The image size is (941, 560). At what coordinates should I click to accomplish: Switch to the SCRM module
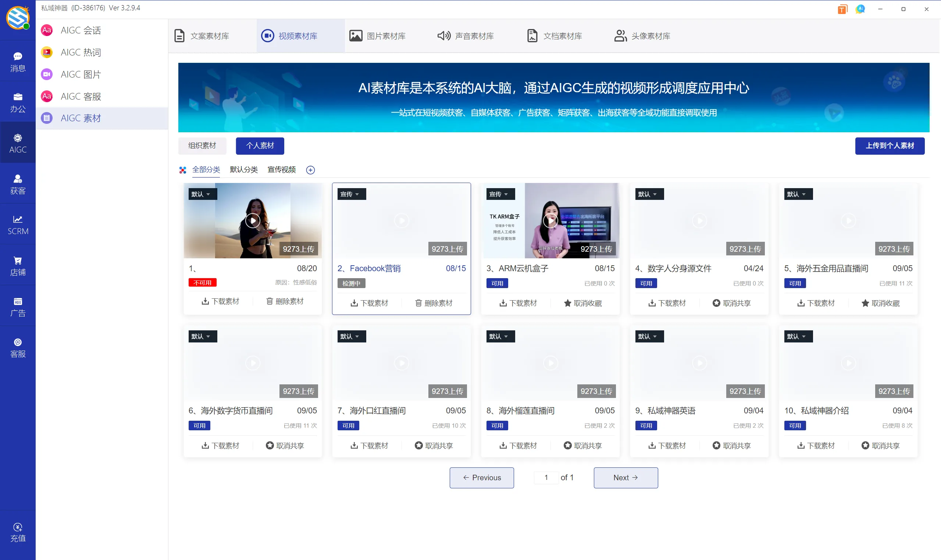pyautogui.click(x=18, y=224)
